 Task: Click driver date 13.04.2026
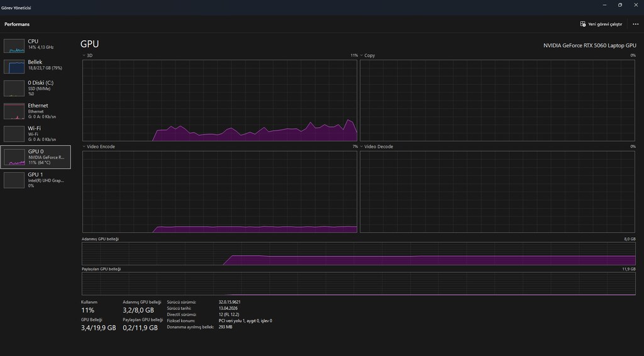click(228, 308)
